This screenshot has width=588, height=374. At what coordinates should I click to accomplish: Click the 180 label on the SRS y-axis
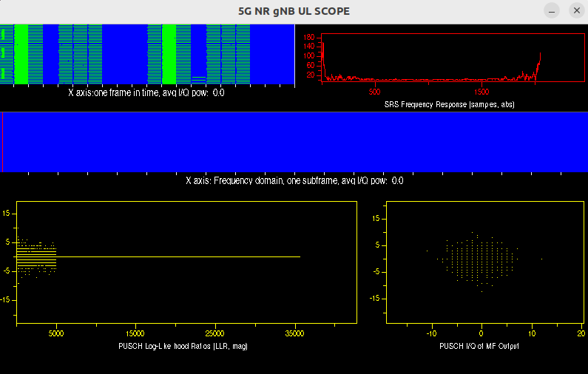309,36
